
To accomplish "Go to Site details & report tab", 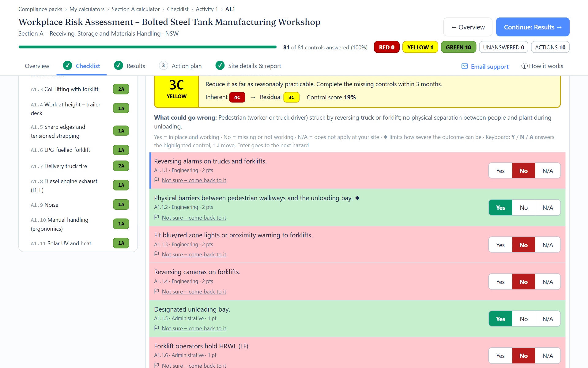I will coord(248,66).
